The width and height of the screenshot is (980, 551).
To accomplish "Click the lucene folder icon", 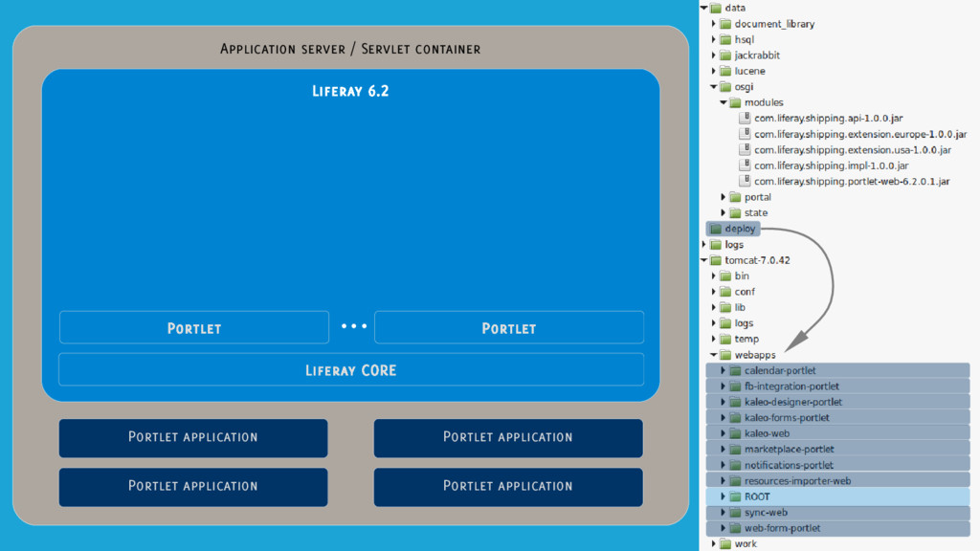I will (725, 71).
